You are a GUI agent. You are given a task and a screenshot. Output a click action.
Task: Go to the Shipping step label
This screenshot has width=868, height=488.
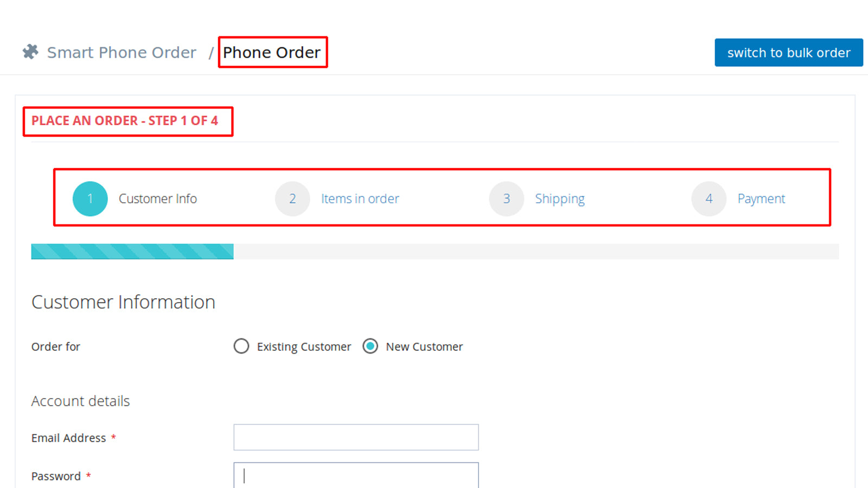pos(560,198)
